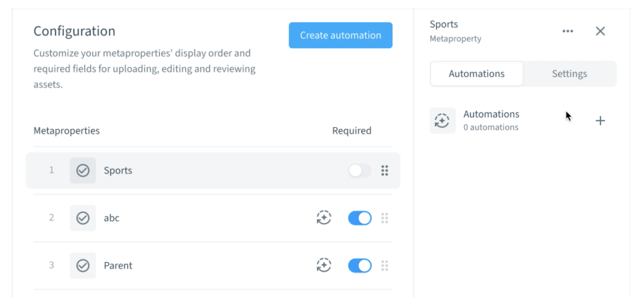This screenshot has width=644, height=304.
Task: Click the checkmark type icon for Sports
Action: click(x=83, y=171)
